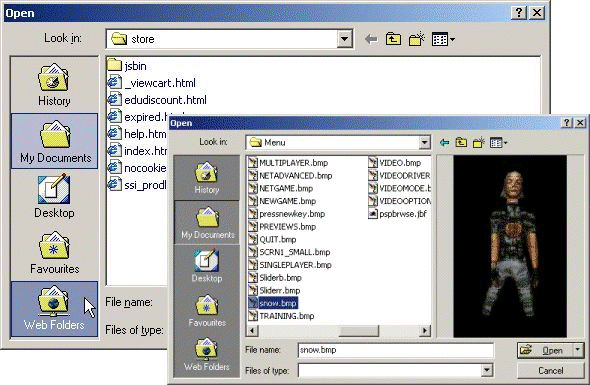Click the Open button

click(545, 350)
